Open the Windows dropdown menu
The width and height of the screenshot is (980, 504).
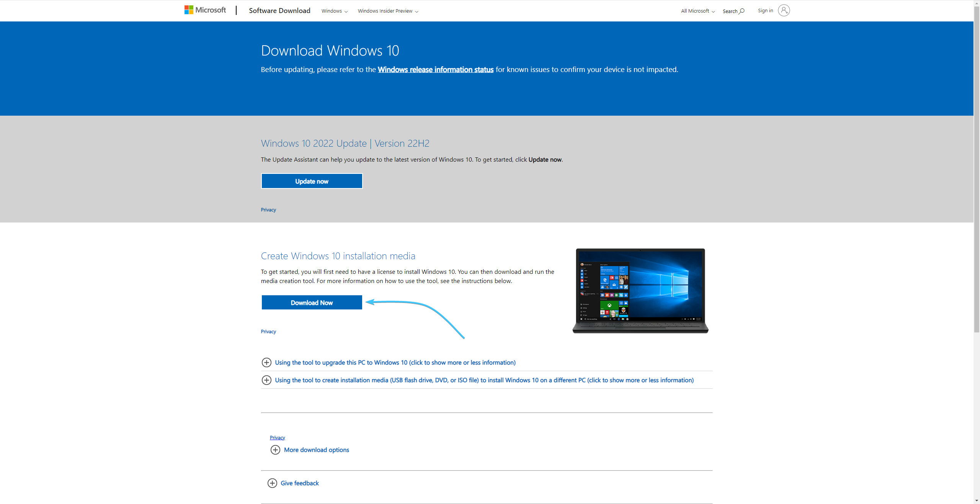tap(334, 11)
